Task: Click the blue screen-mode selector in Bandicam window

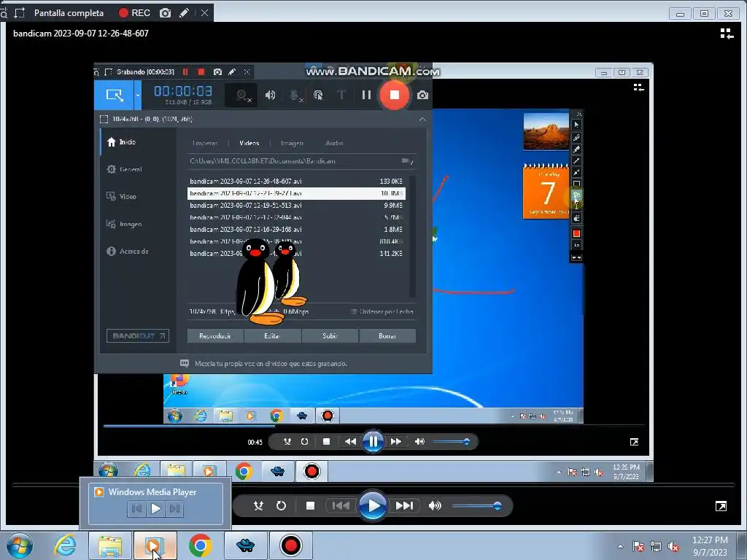Action: point(115,95)
